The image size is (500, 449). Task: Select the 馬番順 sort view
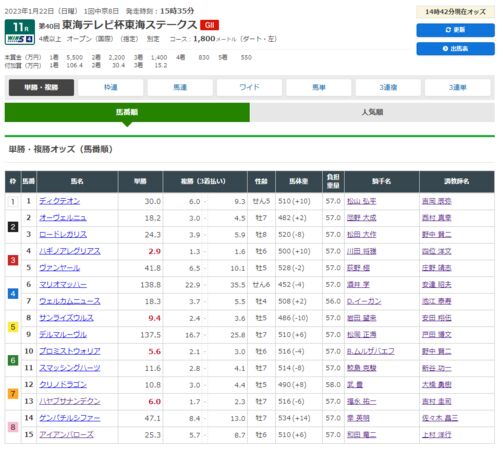[x=127, y=112]
